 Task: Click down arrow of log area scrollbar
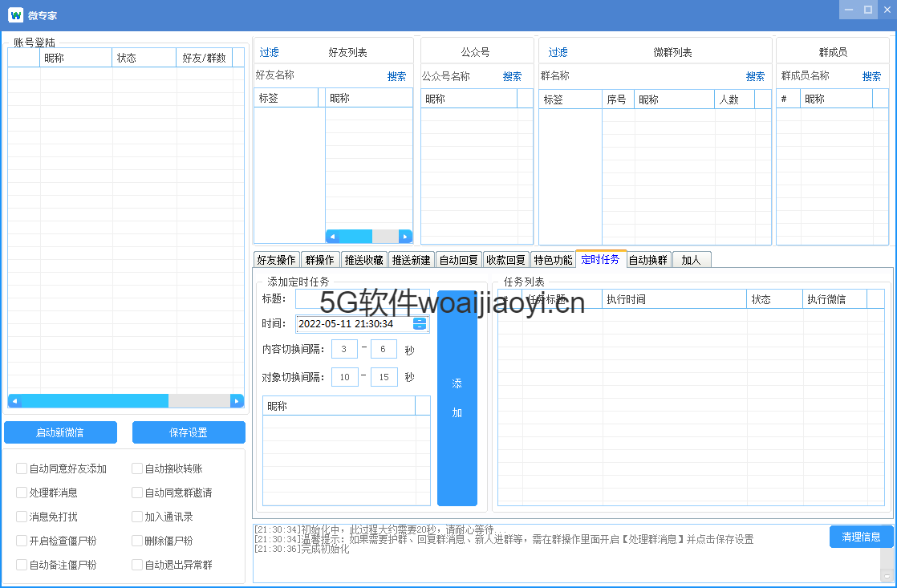coord(887,576)
